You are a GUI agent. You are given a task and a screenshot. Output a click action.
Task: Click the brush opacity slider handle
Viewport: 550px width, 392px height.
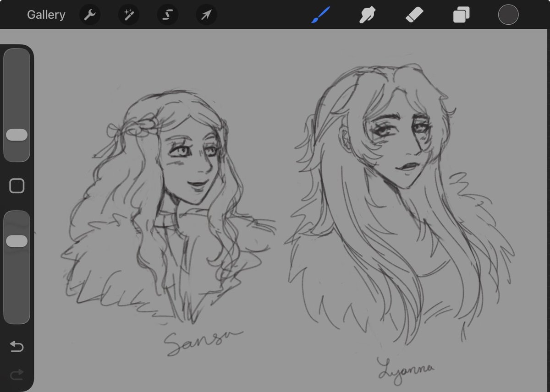(17, 241)
